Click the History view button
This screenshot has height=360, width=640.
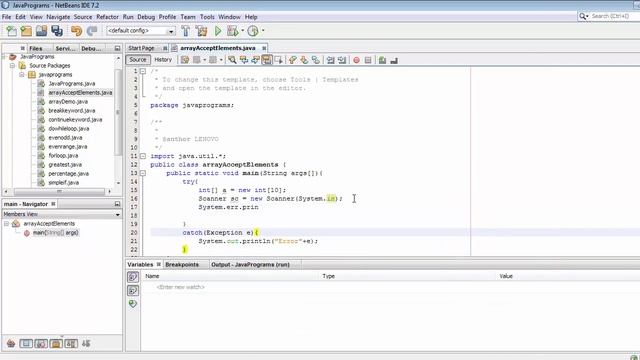(x=163, y=60)
